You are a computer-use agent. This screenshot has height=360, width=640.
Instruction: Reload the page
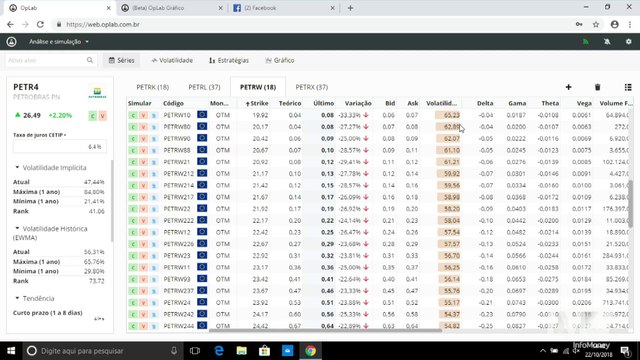pos(40,24)
